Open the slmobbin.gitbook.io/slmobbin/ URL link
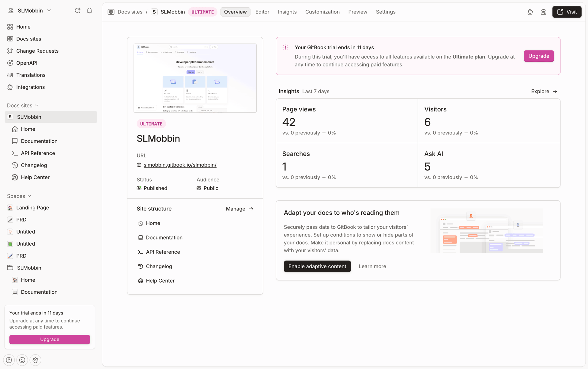This screenshot has width=588, height=369. (180, 165)
